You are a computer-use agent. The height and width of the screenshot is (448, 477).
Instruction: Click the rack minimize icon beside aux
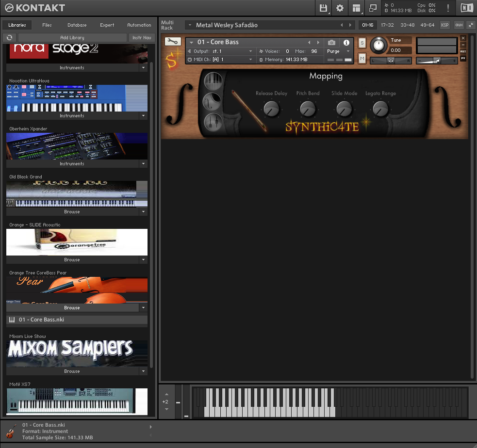pos(471,25)
